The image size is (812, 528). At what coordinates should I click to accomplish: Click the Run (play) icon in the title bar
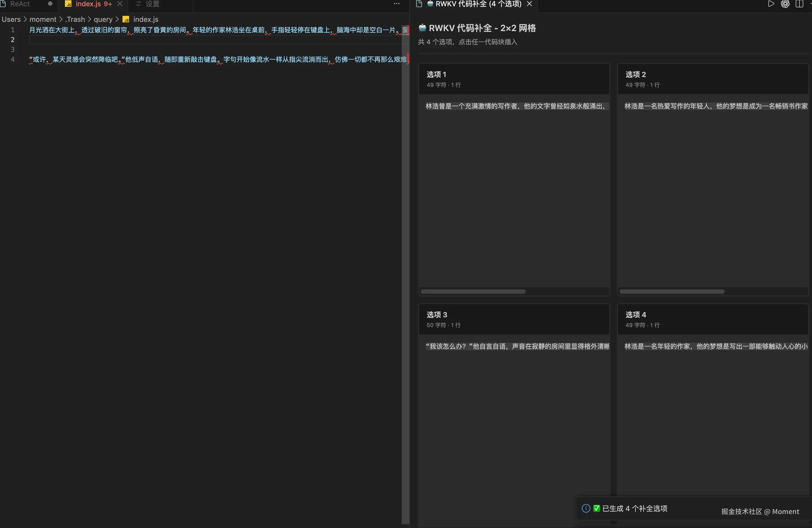pos(771,4)
